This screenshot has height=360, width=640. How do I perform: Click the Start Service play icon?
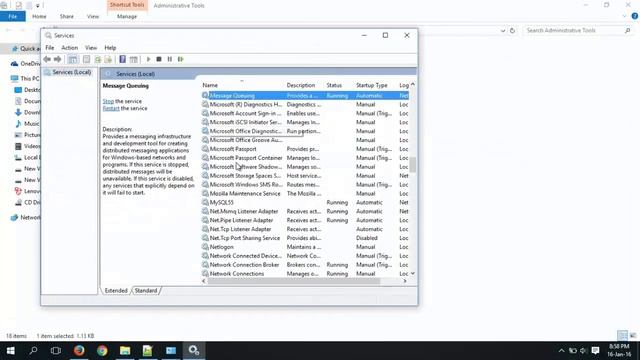(x=148, y=59)
